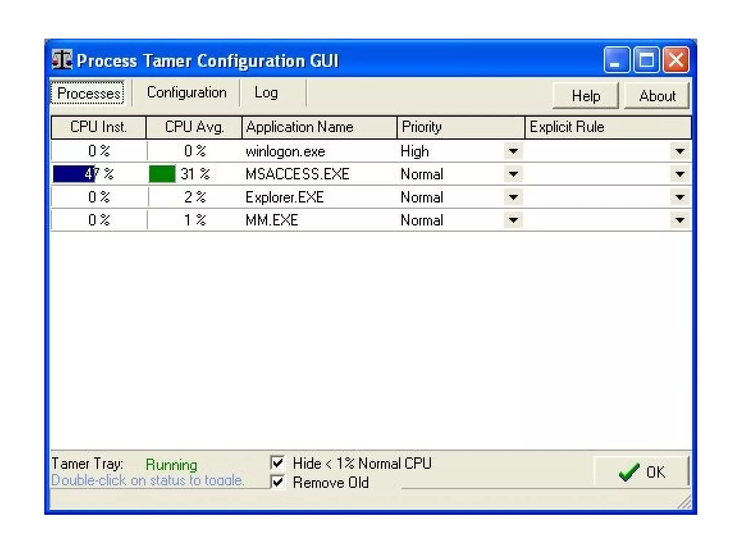Maximize the Process Tamer window
747x560 pixels.
[646, 60]
